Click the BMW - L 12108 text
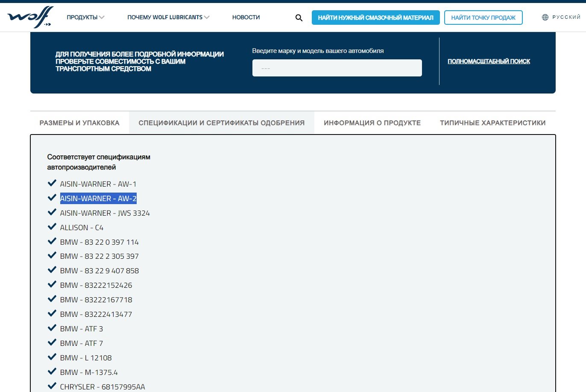The height and width of the screenshot is (392, 586). (86, 358)
